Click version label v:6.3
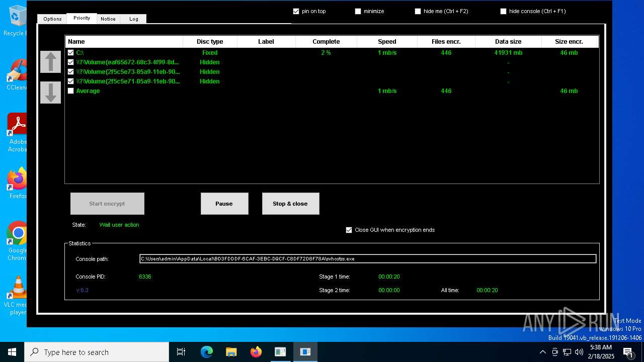The width and height of the screenshot is (644, 362). tap(83, 290)
